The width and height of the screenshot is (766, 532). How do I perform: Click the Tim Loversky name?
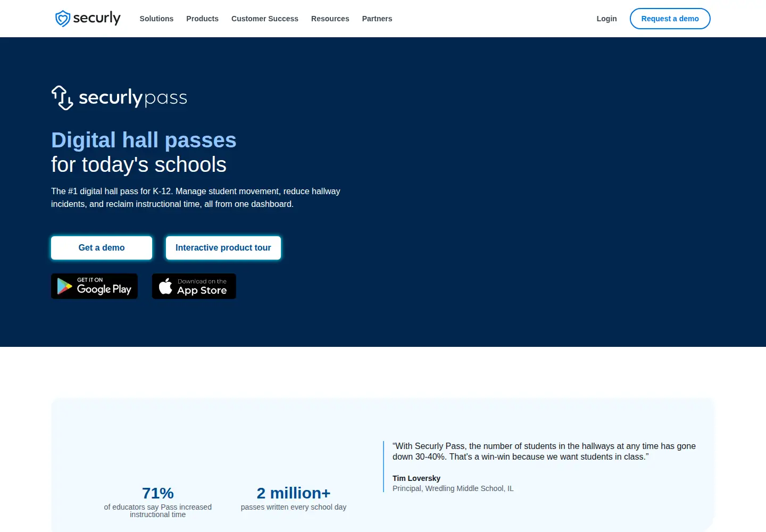click(417, 478)
